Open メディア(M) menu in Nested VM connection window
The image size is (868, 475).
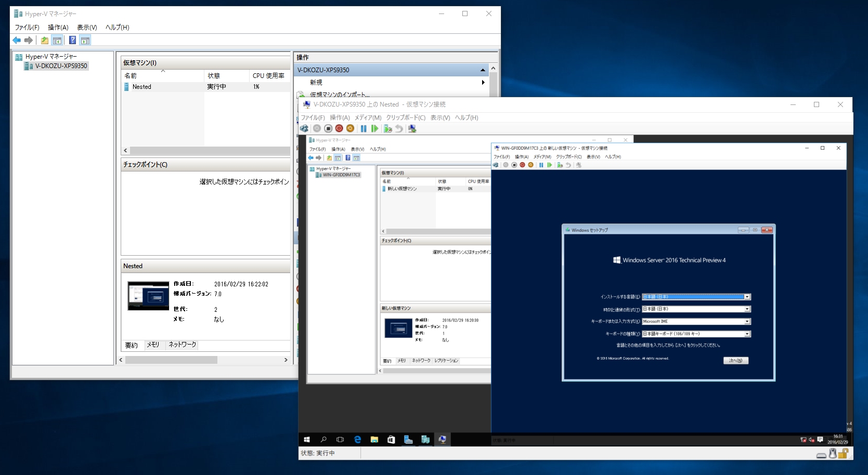point(368,117)
